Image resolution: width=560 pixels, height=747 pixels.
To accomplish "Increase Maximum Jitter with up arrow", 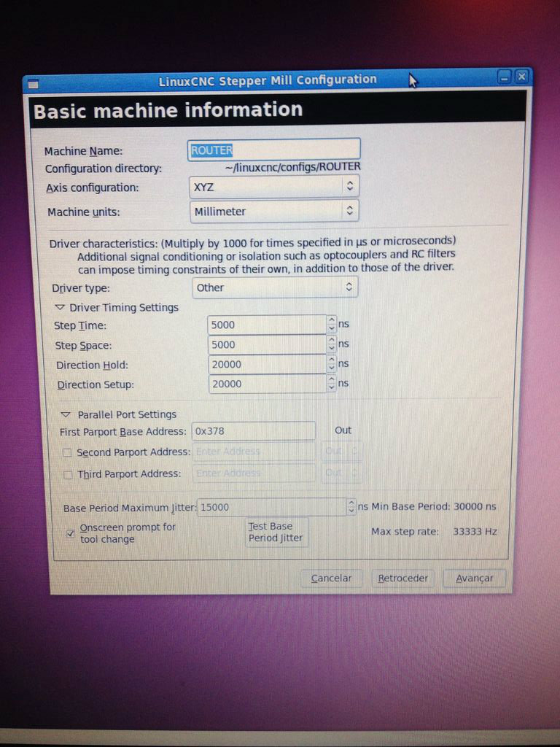I will click(351, 503).
